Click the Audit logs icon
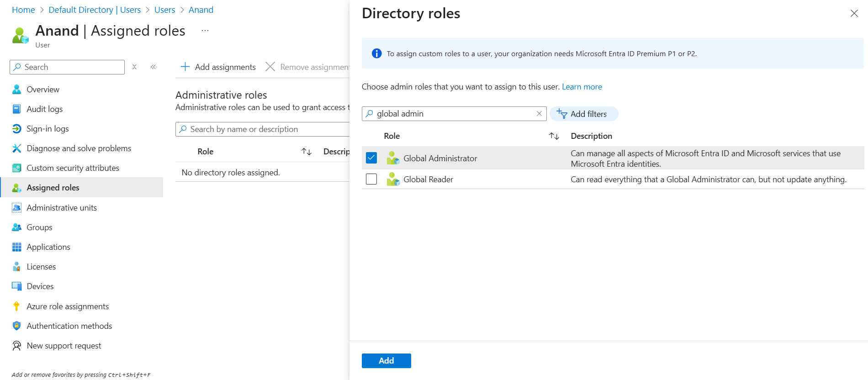868x380 pixels. point(17,109)
